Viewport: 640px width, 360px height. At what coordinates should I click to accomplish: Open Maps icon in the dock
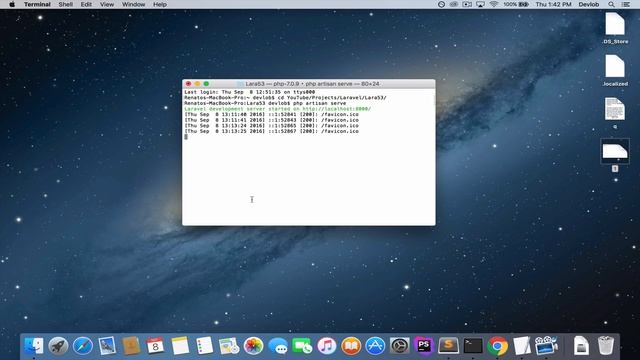point(229,346)
